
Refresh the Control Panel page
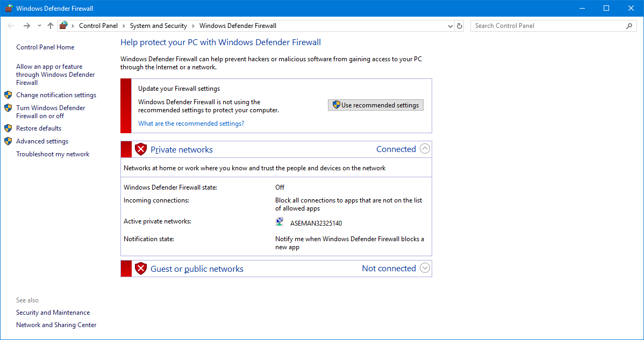(x=460, y=26)
